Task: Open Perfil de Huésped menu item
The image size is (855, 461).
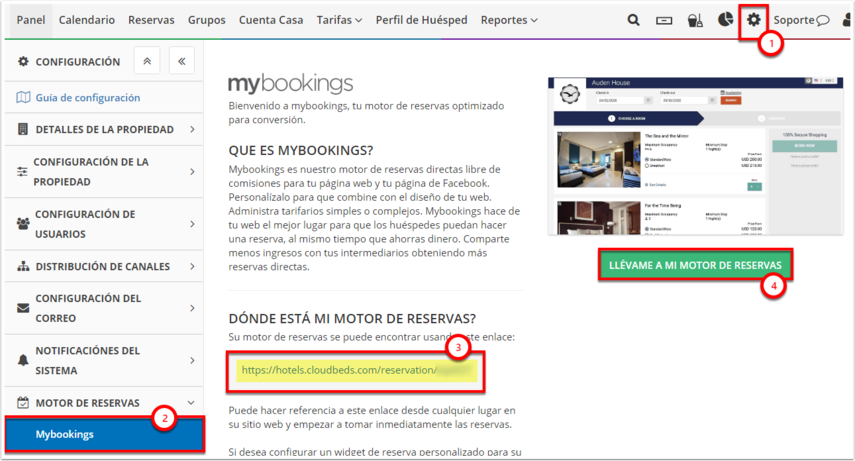Action: [422, 20]
